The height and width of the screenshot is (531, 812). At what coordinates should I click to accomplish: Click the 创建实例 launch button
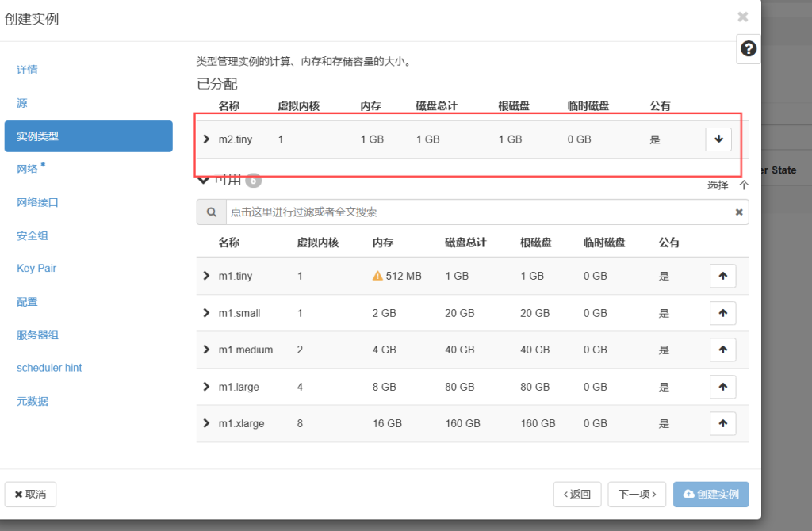pos(710,494)
